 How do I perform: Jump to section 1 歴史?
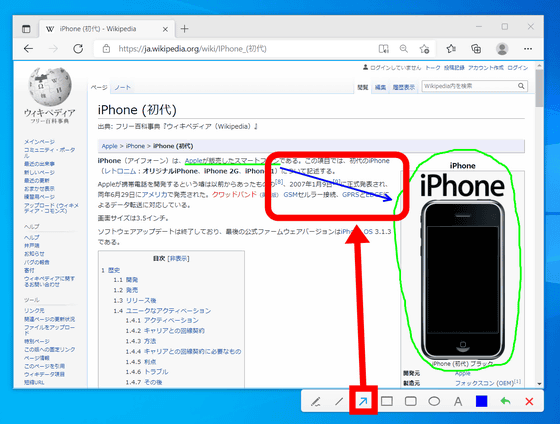[114, 270]
